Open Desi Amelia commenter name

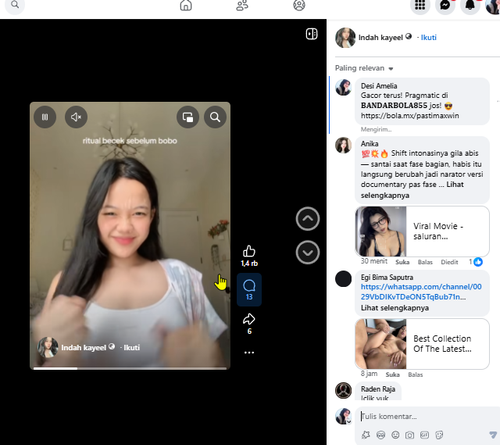click(x=379, y=86)
